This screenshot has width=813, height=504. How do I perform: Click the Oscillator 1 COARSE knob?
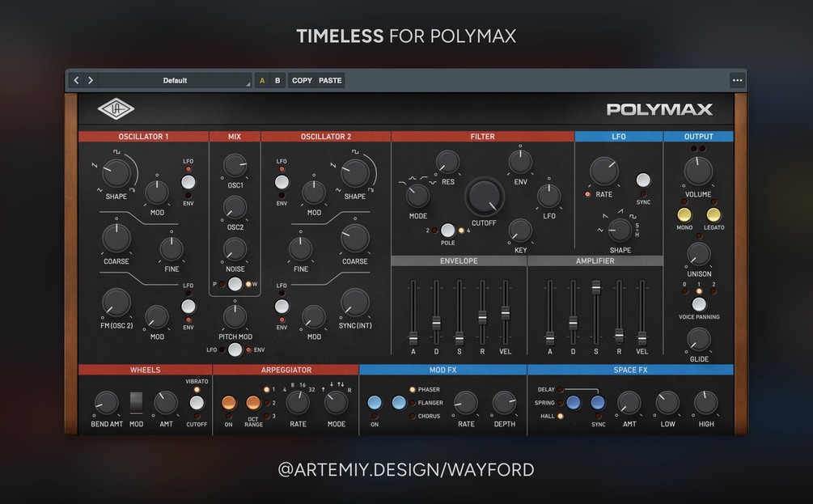[x=116, y=238]
